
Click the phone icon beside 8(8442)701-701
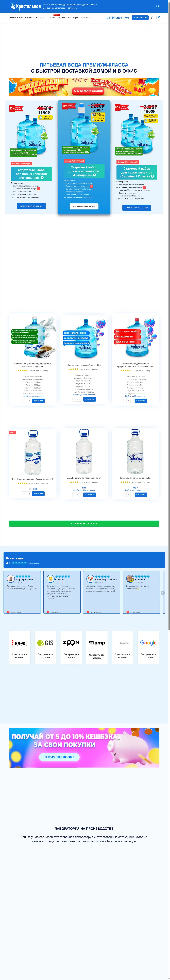(107, 18)
